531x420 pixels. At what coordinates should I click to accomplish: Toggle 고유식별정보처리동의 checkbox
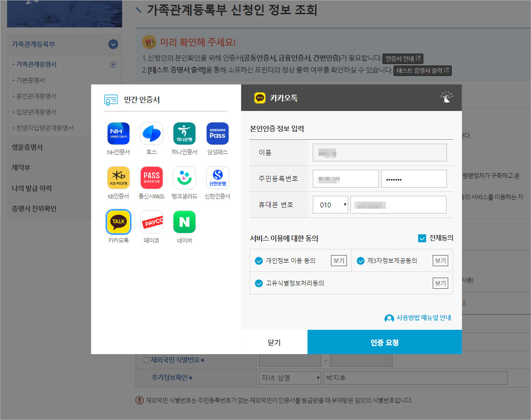259,283
